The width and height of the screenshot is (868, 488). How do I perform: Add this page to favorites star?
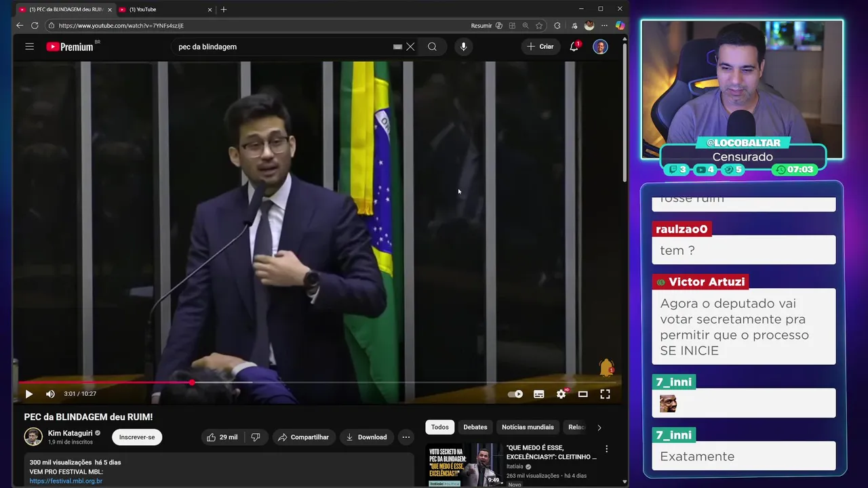coord(539,26)
